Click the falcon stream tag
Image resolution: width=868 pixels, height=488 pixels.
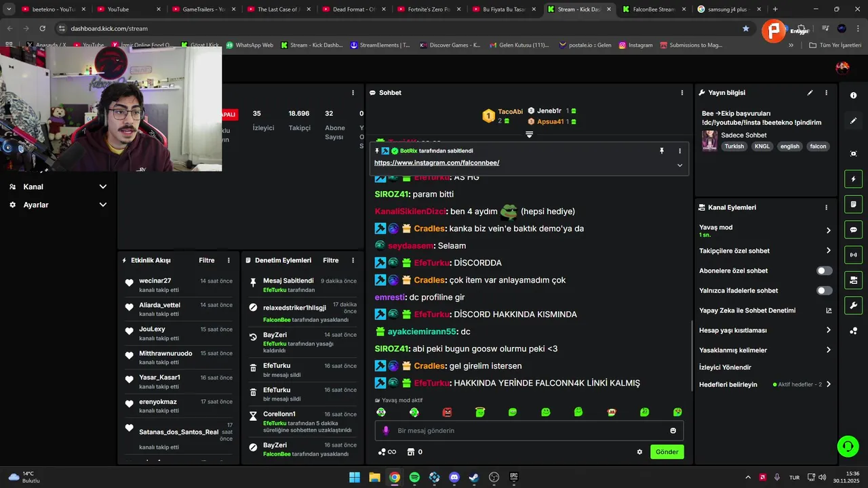coord(818,146)
